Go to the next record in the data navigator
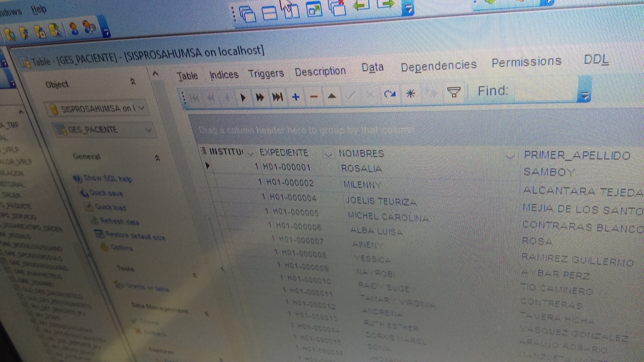Screen dimensions: 644x362 click(243, 97)
